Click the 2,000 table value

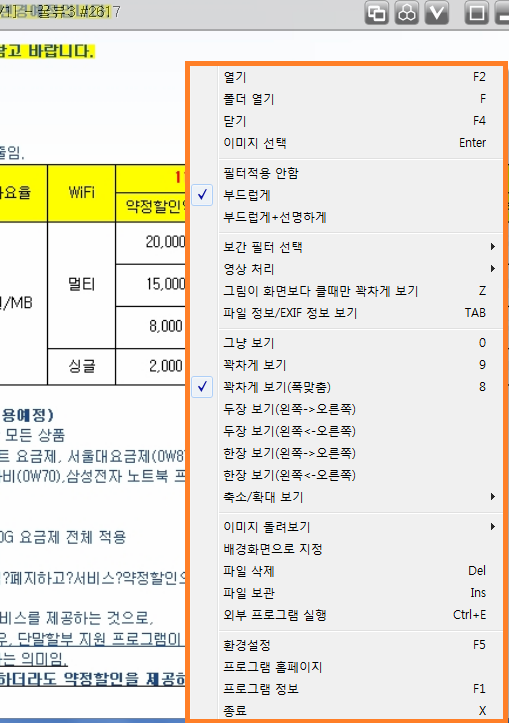[166, 367]
